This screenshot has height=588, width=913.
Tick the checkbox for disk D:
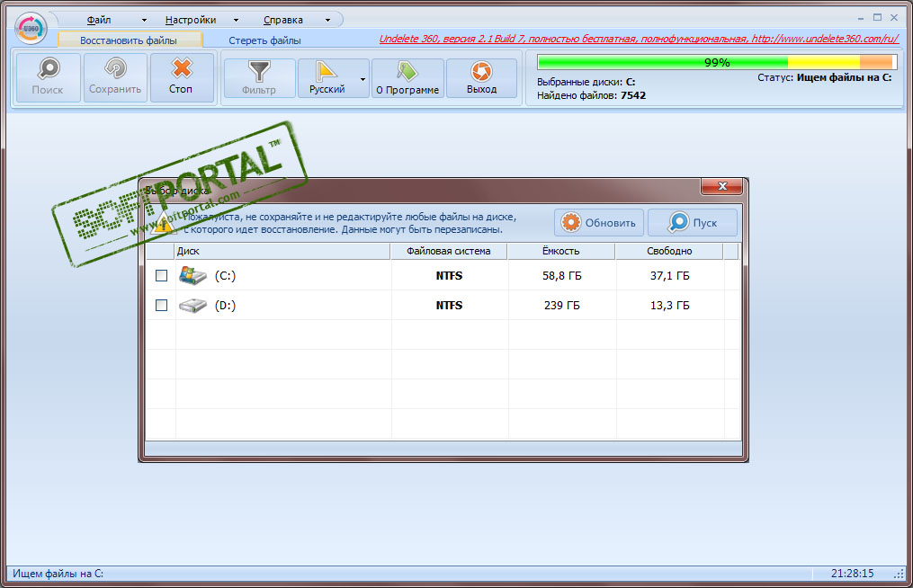click(x=161, y=305)
